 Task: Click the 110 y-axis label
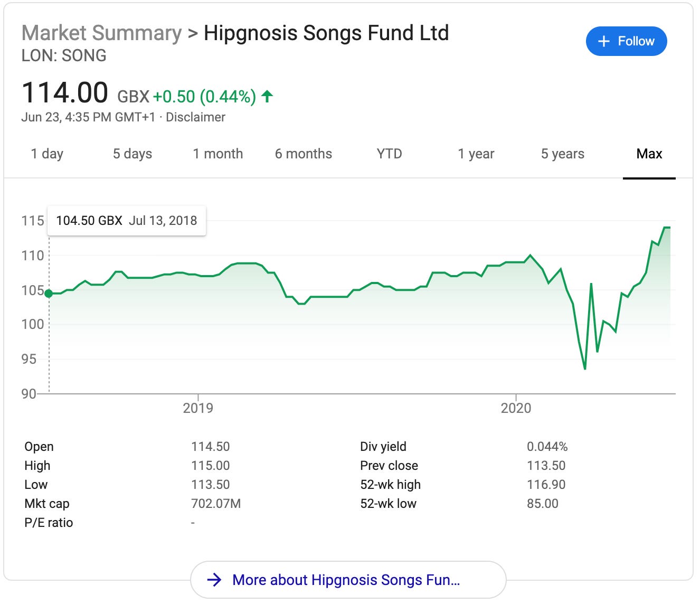pyautogui.click(x=33, y=256)
